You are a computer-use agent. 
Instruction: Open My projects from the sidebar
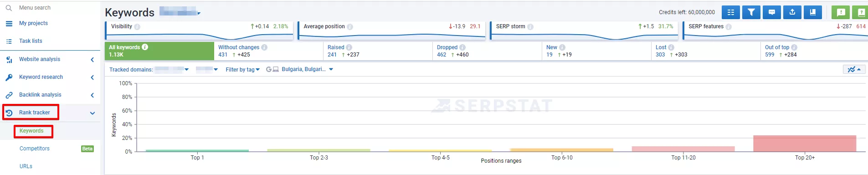click(x=33, y=23)
